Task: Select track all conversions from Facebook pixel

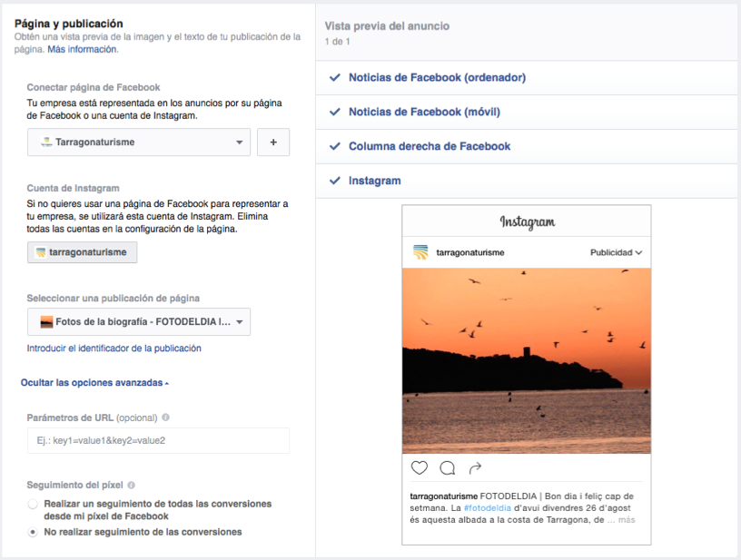Action: pyautogui.click(x=34, y=504)
